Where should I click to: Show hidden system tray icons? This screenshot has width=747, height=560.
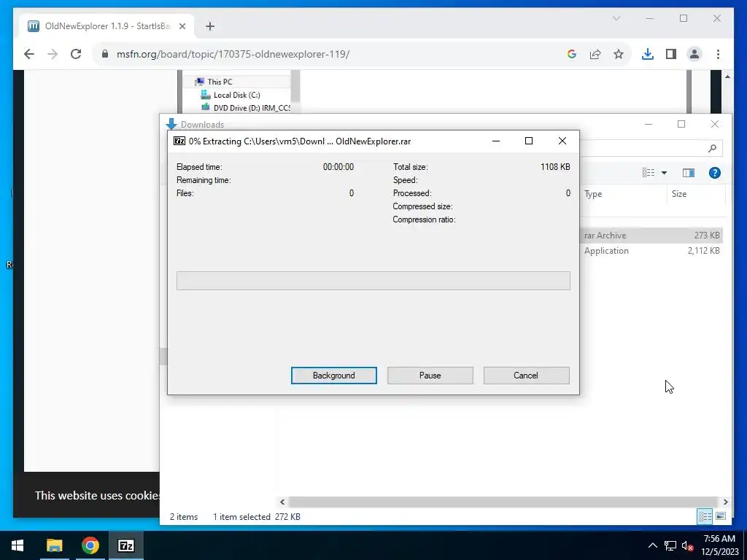pyautogui.click(x=653, y=545)
